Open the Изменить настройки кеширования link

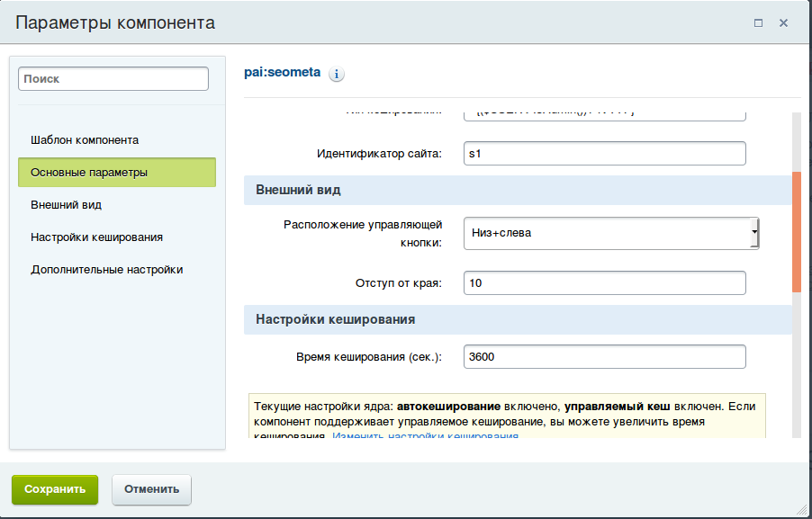425,436
